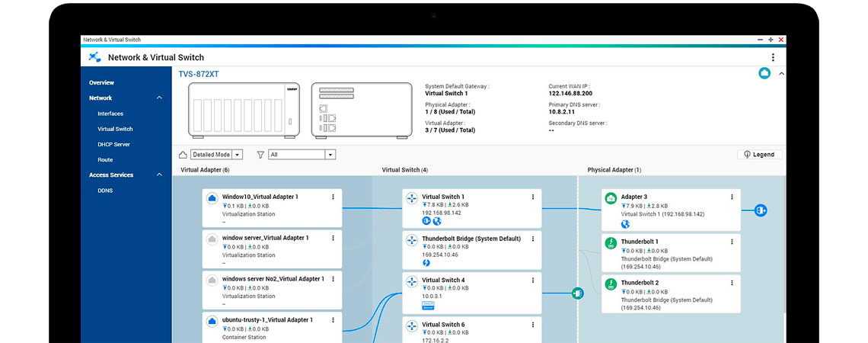Open options menu for Virtual Switch 6
The height and width of the screenshot is (343, 868).
(x=532, y=324)
